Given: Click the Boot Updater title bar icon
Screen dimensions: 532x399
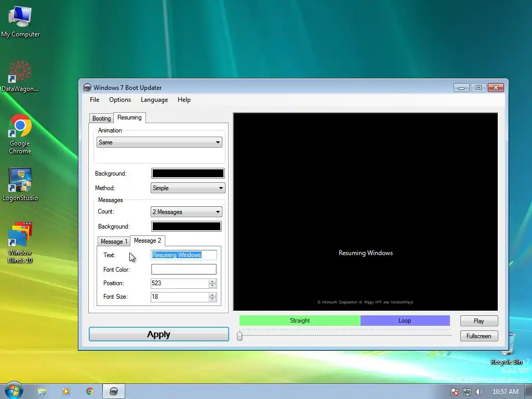Looking at the screenshot, I should tap(87, 87).
